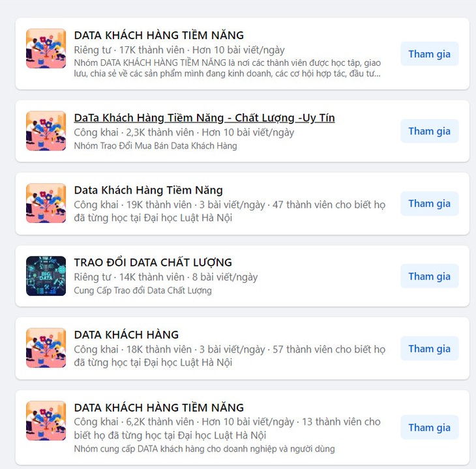Open the 'Data Khách Hàng Tiềm Năng' title with 19K members
The image size is (476, 469).
(x=149, y=190)
